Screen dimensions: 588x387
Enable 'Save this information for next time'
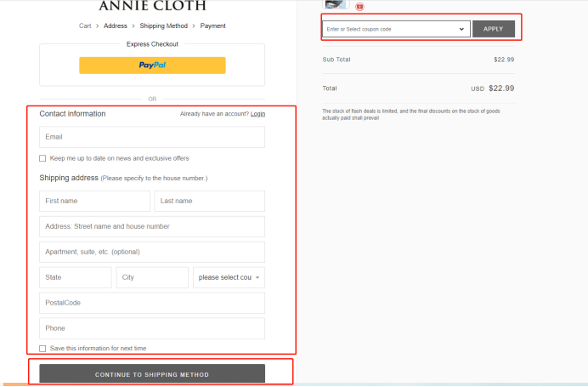point(43,349)
